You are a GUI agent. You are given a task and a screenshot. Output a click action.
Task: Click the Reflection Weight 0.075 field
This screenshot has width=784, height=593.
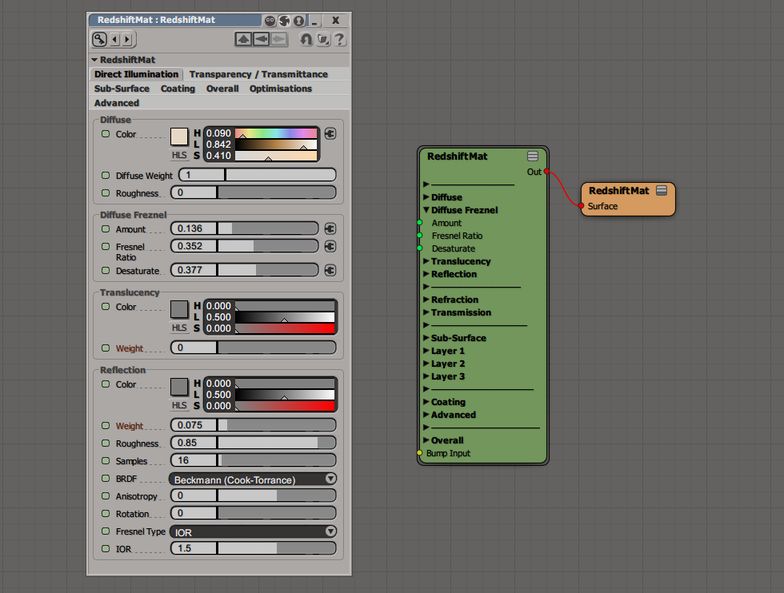click(x=194, y=425)
